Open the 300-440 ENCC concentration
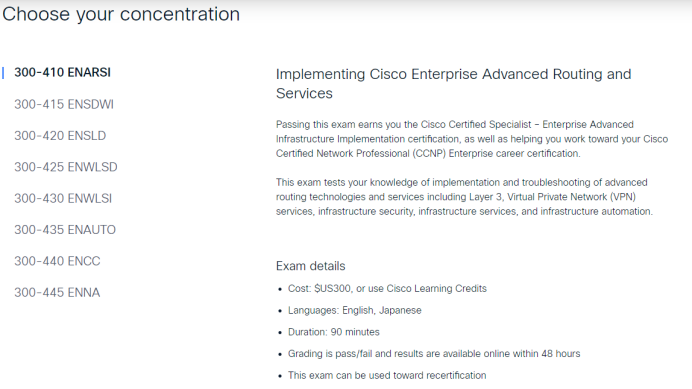Image resolution: width=692 pixels, height=389 pixels. pyautogui.click(x=57, y=261)
